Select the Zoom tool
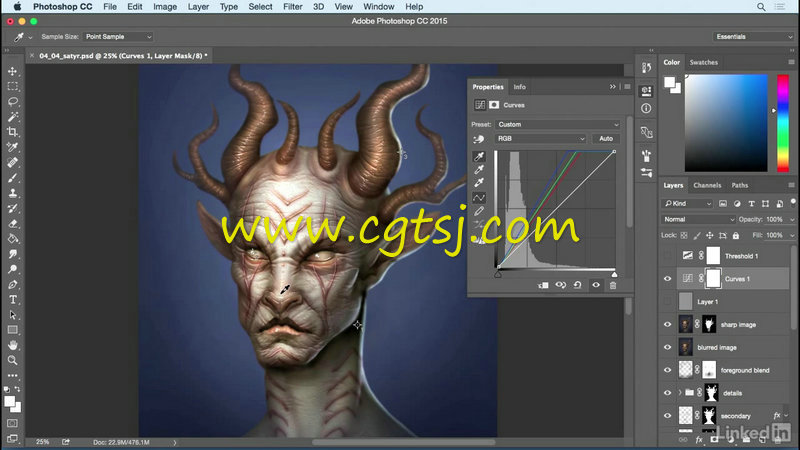The width and height of the screenshot is (800, 450). (x=13, y=360)
